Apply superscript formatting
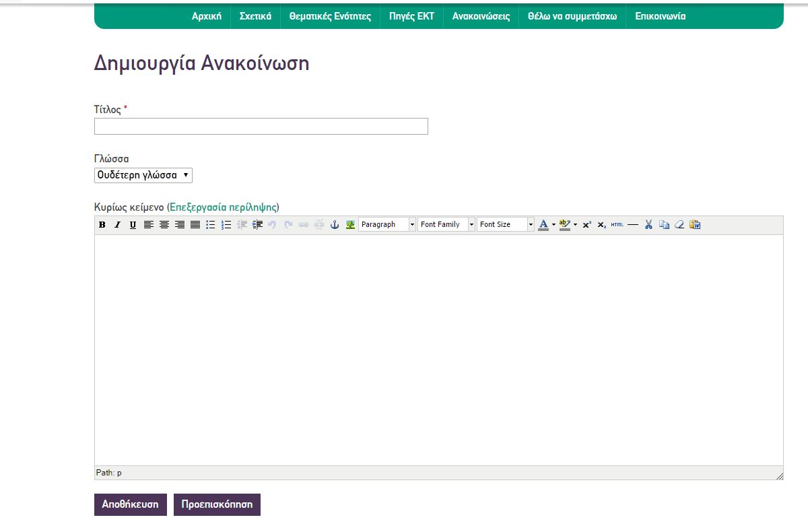Screen dimensions: 808x532 (587, 225)
